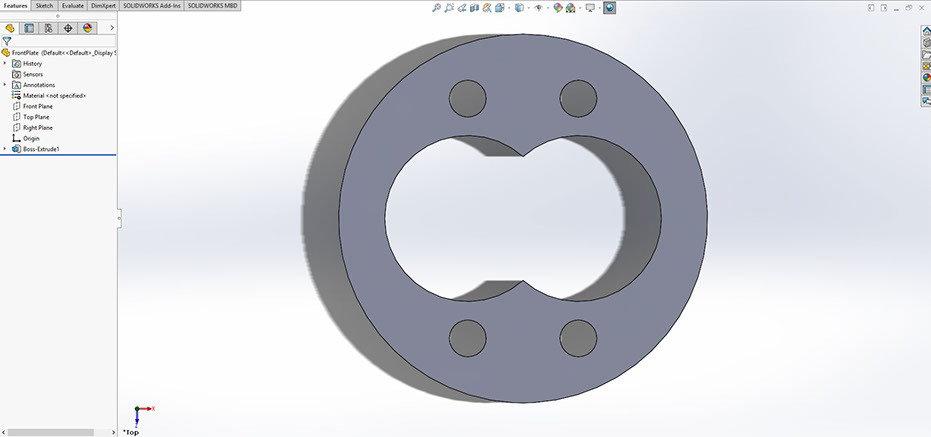Select the Front Plane item
This screenshot has height=437, width=931.
click(x=38, y=106)
